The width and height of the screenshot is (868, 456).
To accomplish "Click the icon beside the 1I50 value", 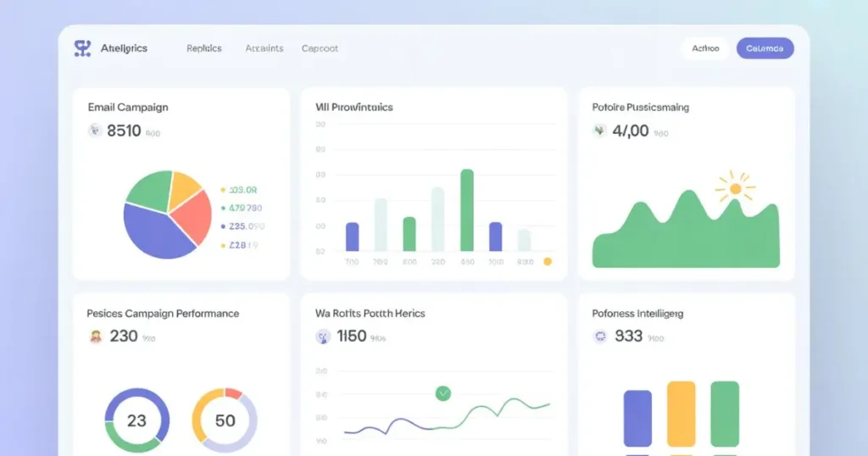I will [323, 336].
